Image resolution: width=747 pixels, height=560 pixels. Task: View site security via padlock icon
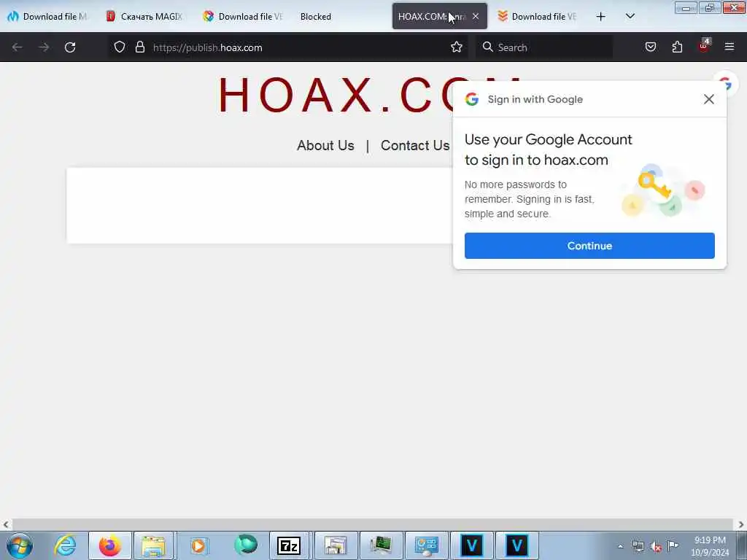click(139, 47)
